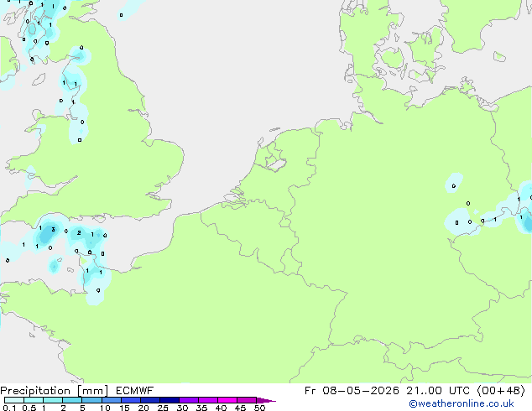Click the lightest 0.1–0.5 mm legend swatch

tap(14, 400)
